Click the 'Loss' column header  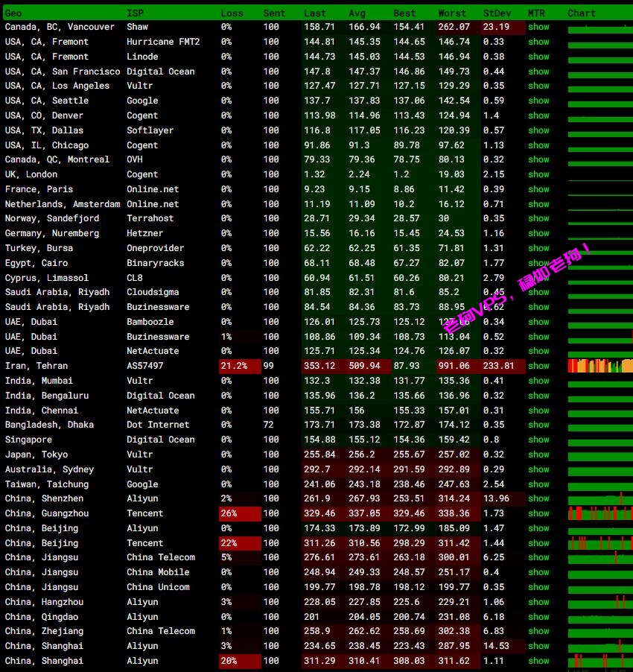pos(232,13)
